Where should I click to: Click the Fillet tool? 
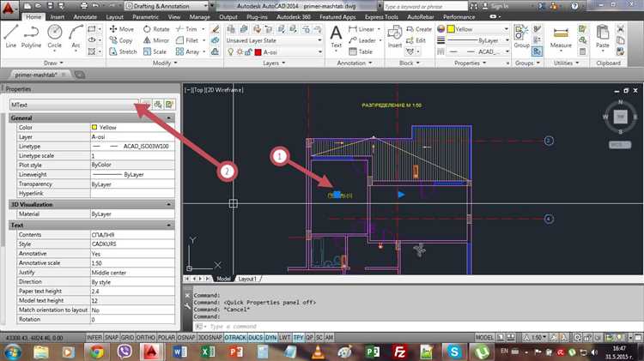[187, 40]
